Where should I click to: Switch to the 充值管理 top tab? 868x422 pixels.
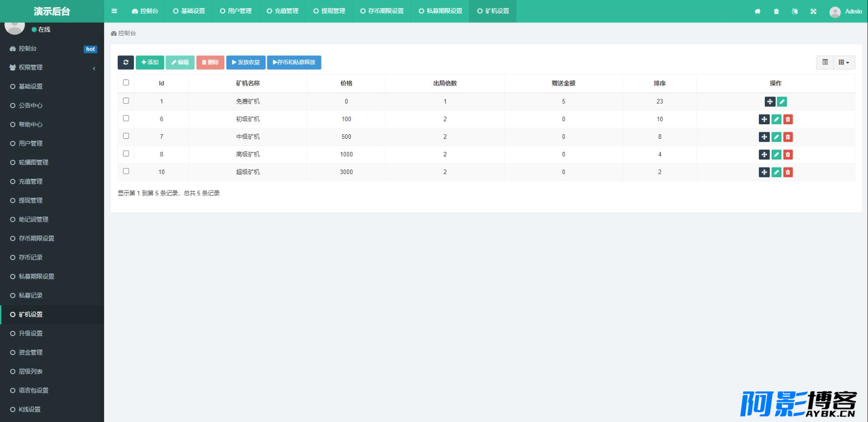tap(282, 11)
